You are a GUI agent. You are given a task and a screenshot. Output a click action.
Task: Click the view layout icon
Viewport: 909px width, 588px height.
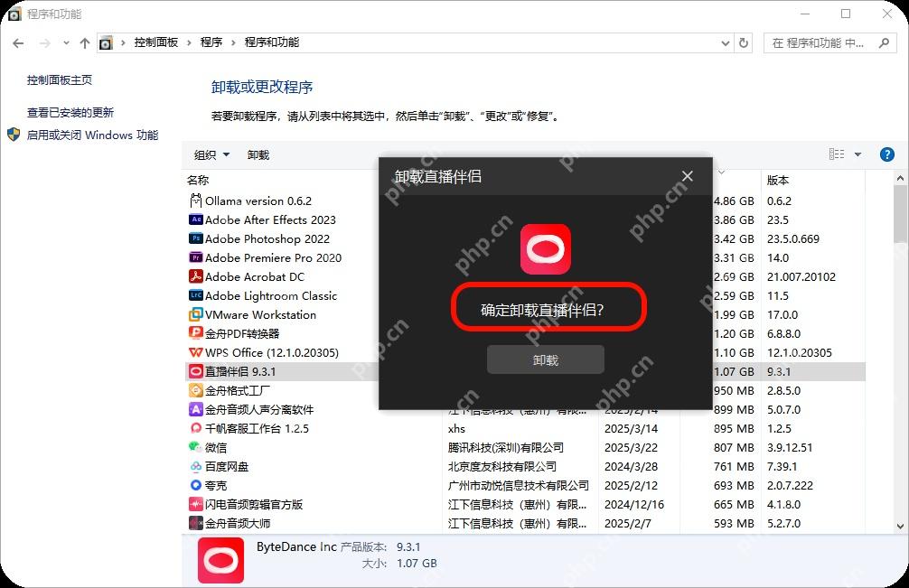pyautogui.click(x=837, y=154)
